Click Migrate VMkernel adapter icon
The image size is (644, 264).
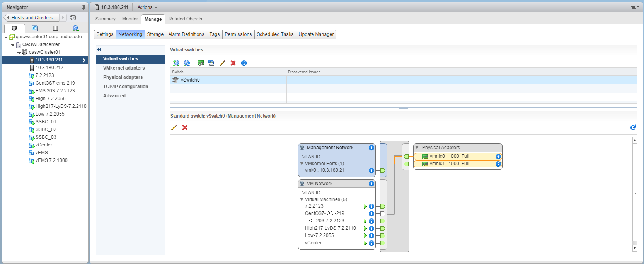pos(211,63)
